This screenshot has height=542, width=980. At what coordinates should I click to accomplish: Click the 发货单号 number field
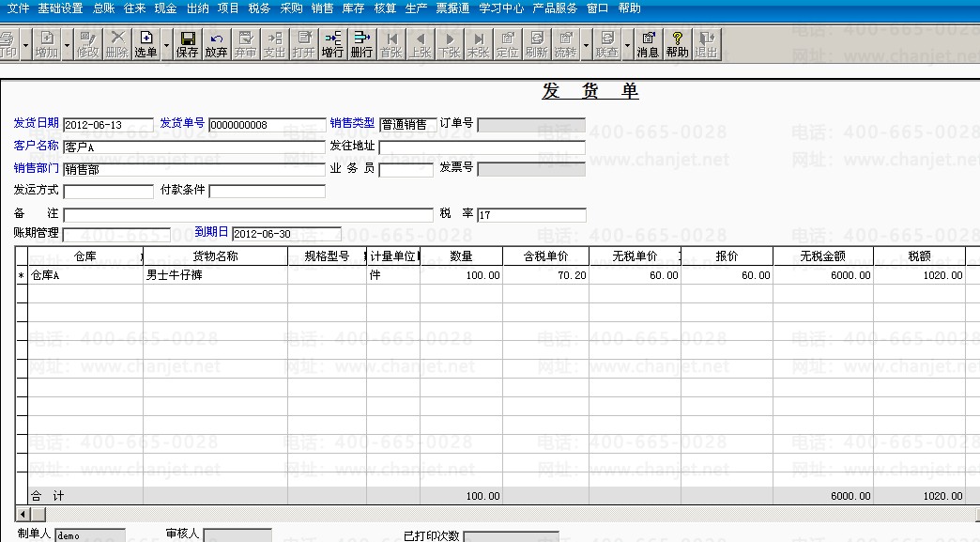pos(268,125)
